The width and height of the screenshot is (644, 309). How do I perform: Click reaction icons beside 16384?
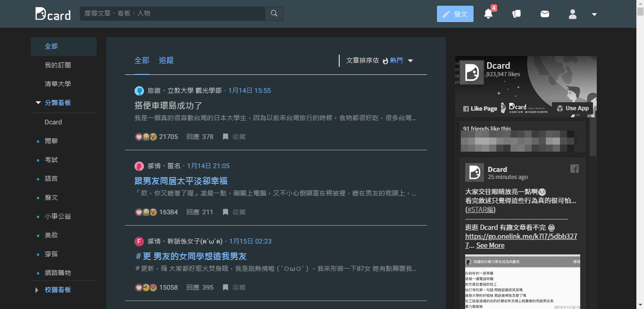146,212
